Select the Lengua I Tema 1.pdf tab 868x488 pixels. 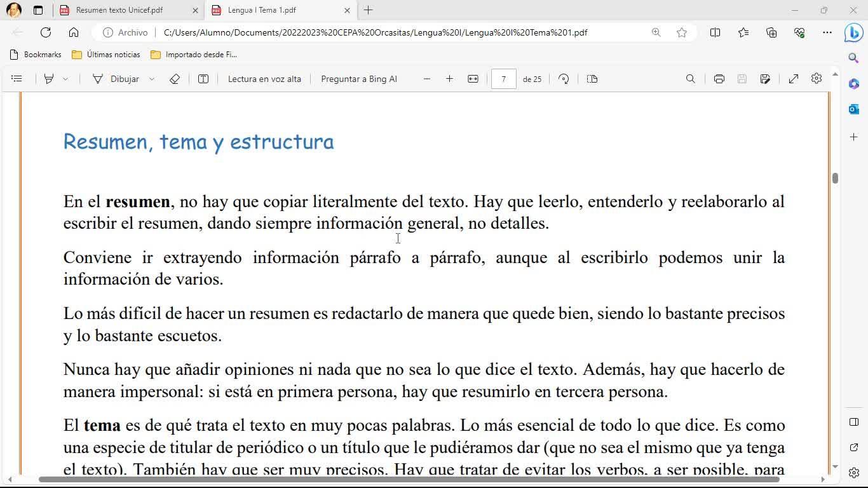pos(262,10)
